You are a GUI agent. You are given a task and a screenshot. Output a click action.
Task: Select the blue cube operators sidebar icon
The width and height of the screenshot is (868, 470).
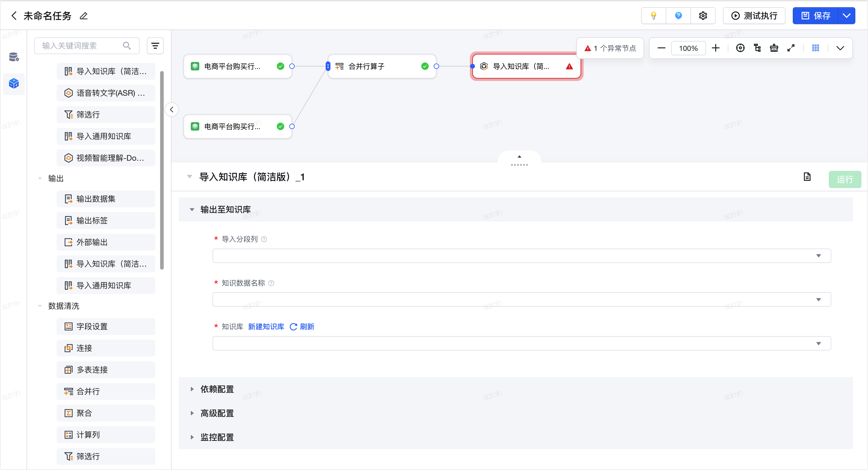coord(14,83)
